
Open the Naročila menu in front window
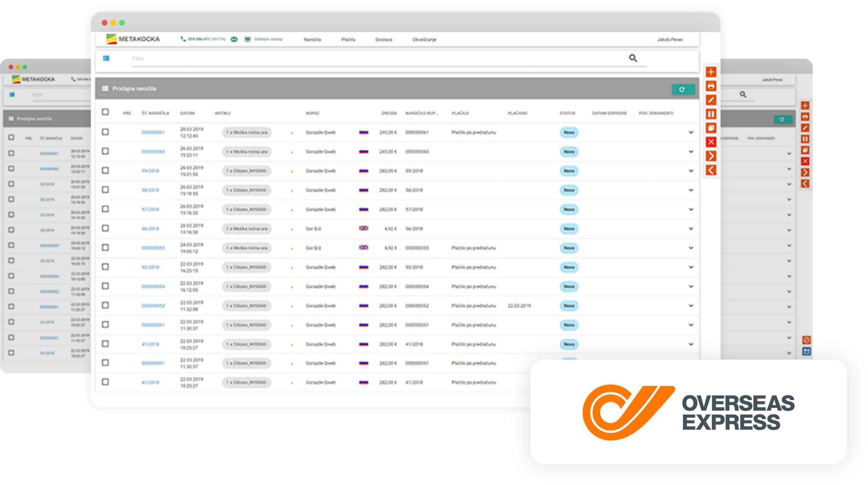(312, 39)
